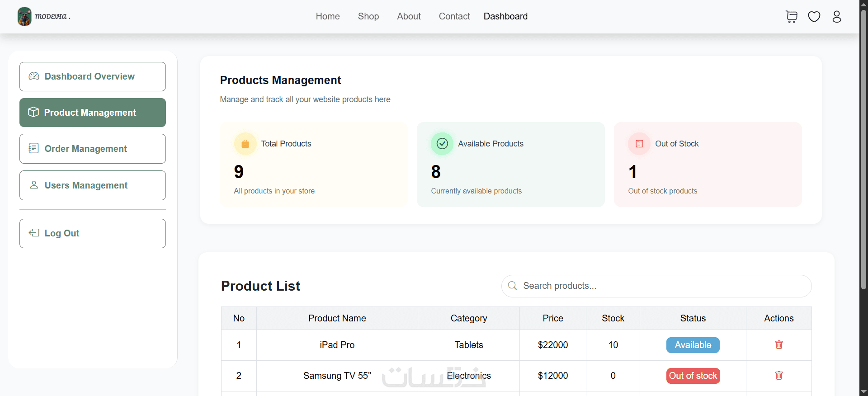
Task: Click the Total Products bag icon
Action: (245, 144)
